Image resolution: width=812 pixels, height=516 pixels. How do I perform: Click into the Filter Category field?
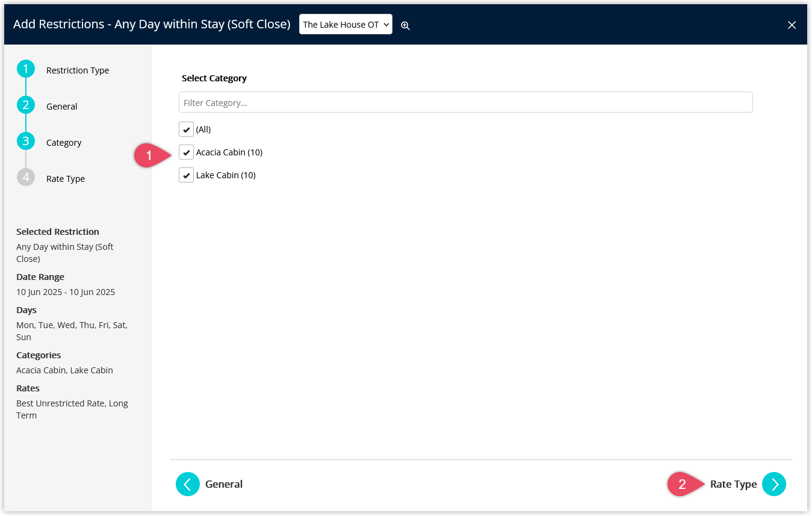465,102
